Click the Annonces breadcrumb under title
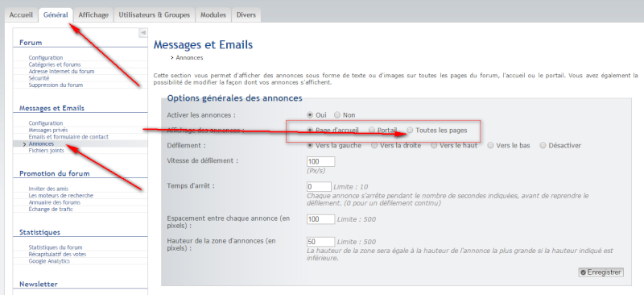 tap(189, 58)
